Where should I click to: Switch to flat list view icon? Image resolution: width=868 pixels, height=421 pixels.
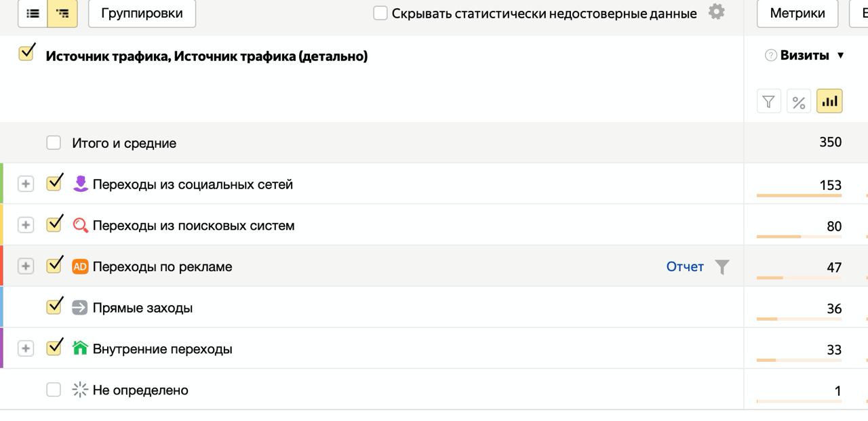(33, 13)
